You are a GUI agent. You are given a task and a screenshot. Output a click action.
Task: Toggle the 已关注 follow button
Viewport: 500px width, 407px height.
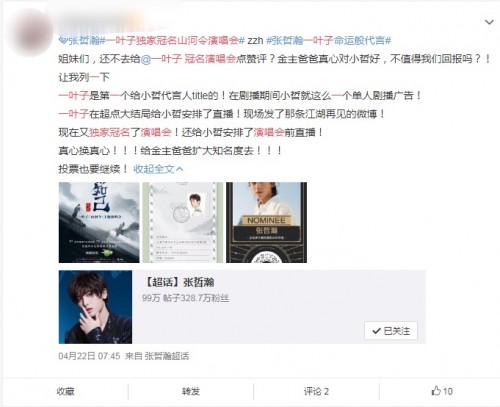pos(391,331)
